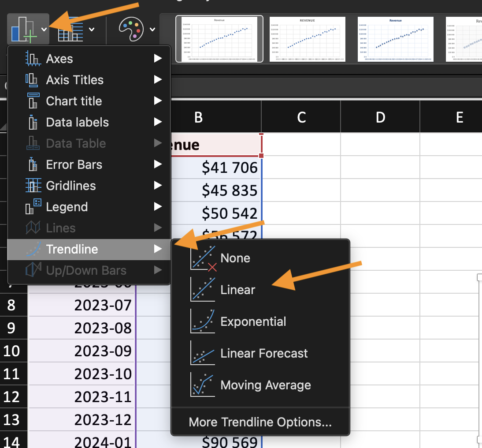This screenshot has height=448, width=482.
Task: Open the Gridlines menu entry
Action: click(x=70, y=186)
